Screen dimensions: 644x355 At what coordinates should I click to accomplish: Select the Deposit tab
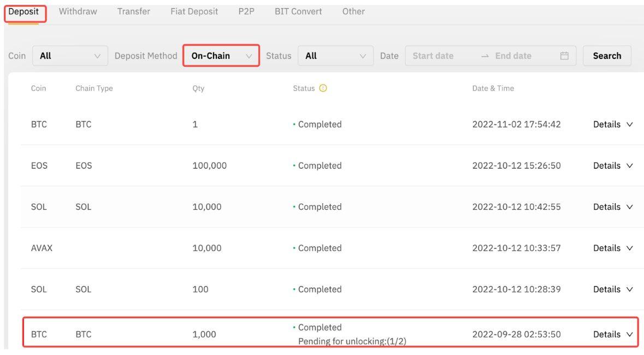pyautogui.click(x=23, y=11)
